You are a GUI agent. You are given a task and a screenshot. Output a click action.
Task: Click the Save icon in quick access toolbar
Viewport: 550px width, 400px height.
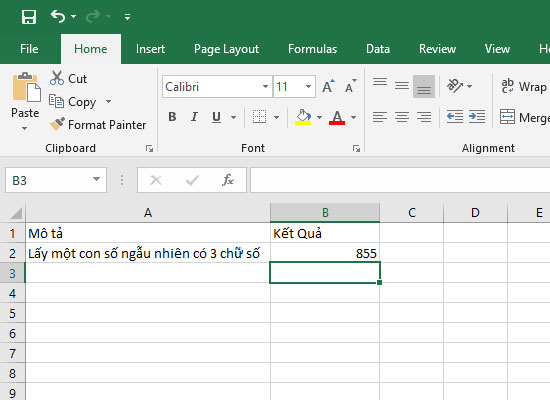[29, 16]
